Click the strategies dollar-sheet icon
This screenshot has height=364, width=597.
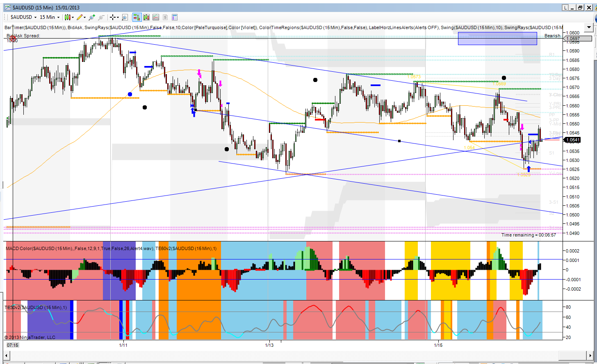165,17
